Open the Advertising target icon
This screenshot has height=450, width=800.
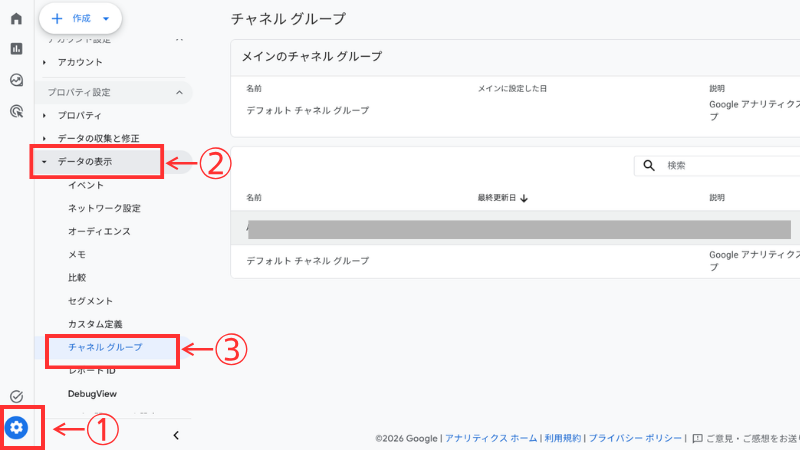click(16, 112)
